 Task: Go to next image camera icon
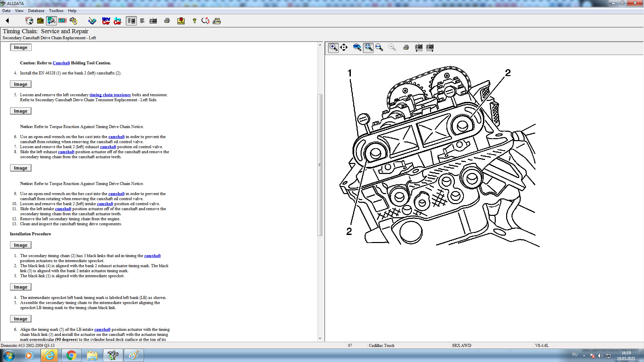pos(430,47)
